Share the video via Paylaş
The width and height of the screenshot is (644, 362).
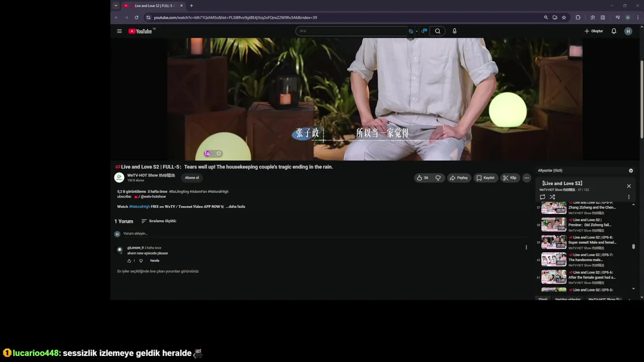pos(458,177)
